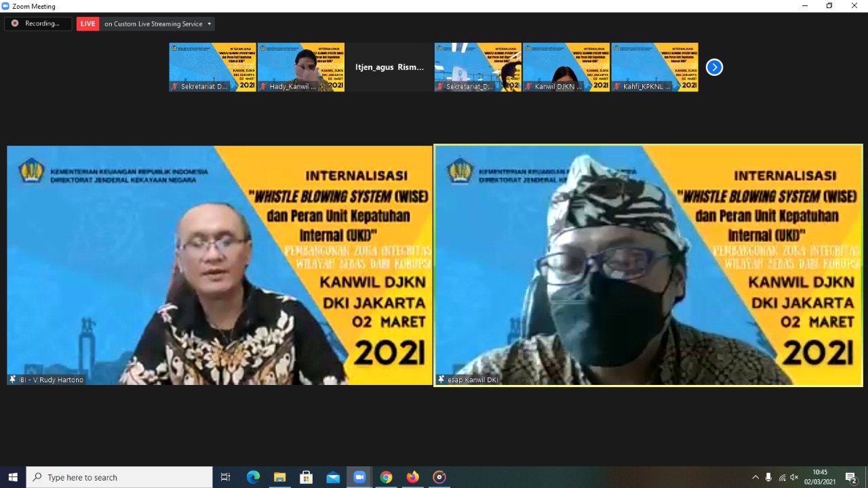Click the V Rudy Hartono video panel
The height and width of the screenshot is (488, 868).
tap(219, 265)
